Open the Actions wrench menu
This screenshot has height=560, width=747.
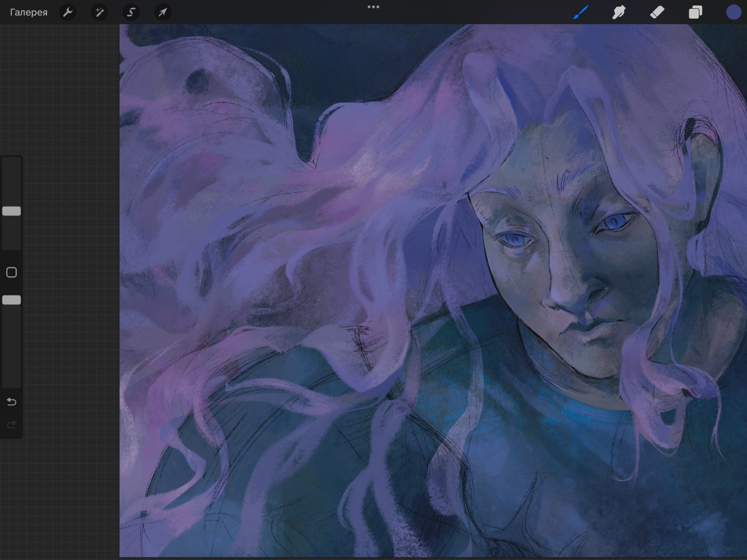click(68, 12)
